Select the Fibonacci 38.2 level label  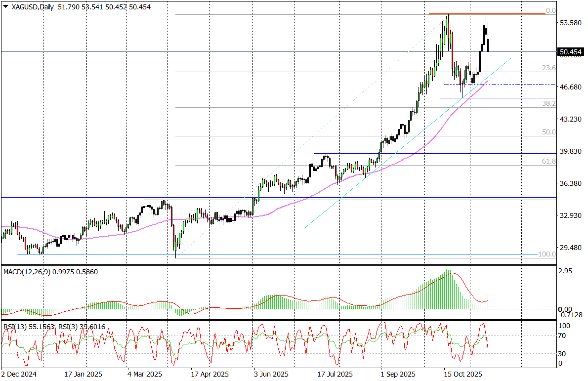(x=549, y=103)
